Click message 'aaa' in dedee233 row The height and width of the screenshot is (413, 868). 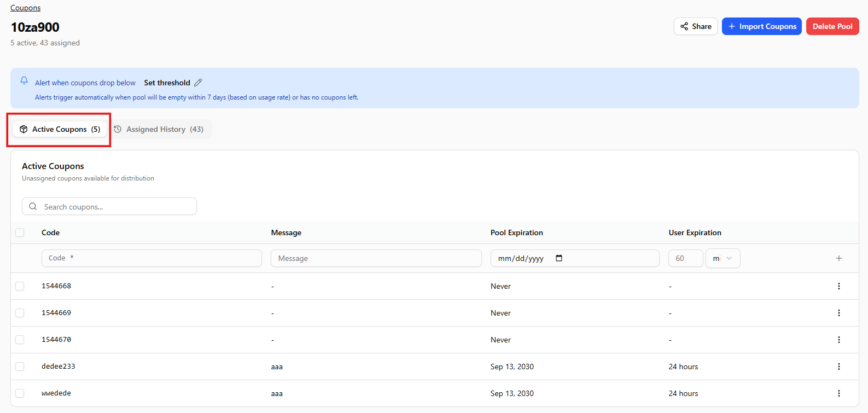click(x=277, y=367)
